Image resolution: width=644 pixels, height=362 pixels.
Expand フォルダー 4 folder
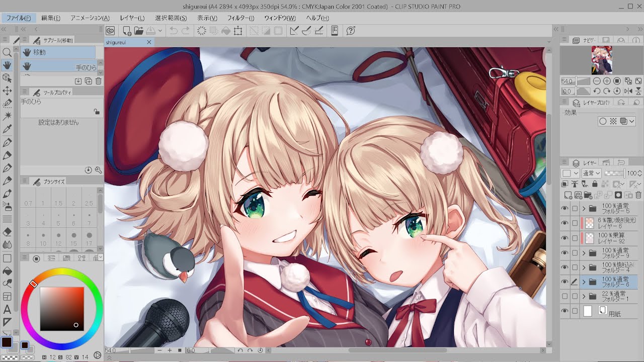point(584,267)
